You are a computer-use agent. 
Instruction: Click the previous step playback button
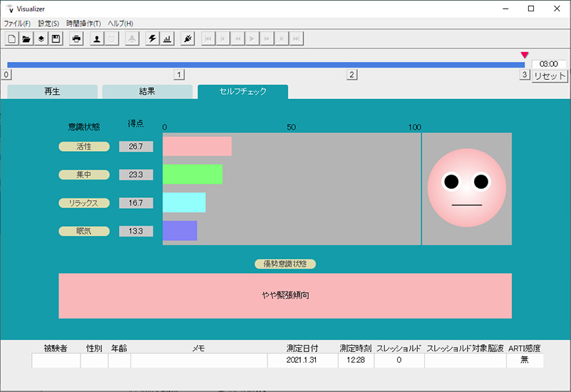pyautogui.click(x=223, y=38)
